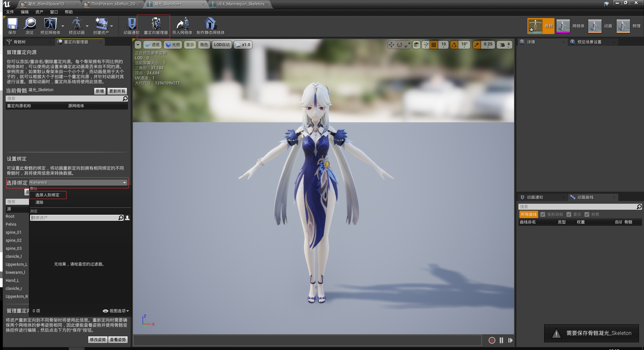Select the scale gizmo tool in viewport
This screenshot has height=350, width=644.
(407, 45)
